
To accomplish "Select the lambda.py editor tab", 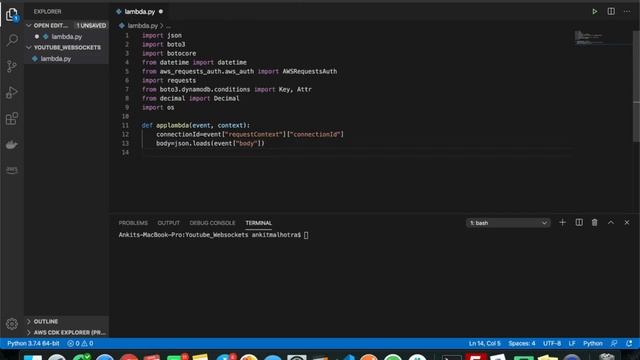I will 139,11.
